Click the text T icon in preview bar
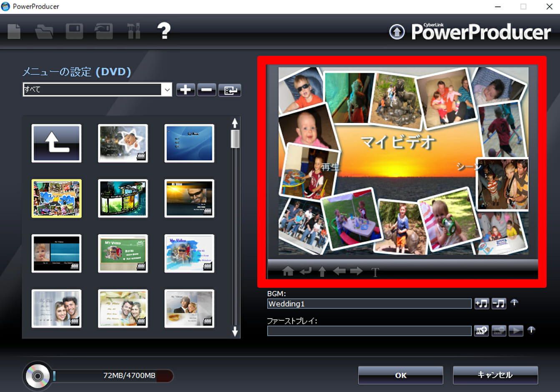This screenshot has height=392, width=560. tap(375, 272)
